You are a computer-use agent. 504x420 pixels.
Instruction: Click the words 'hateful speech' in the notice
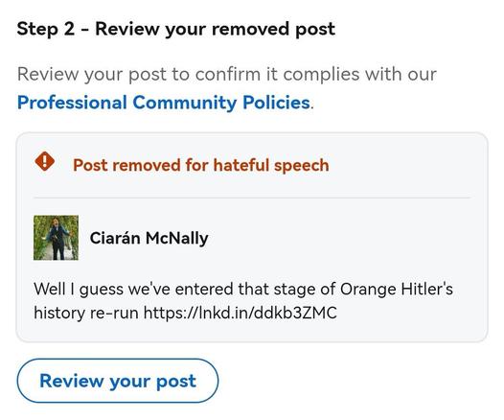[271, 165]
